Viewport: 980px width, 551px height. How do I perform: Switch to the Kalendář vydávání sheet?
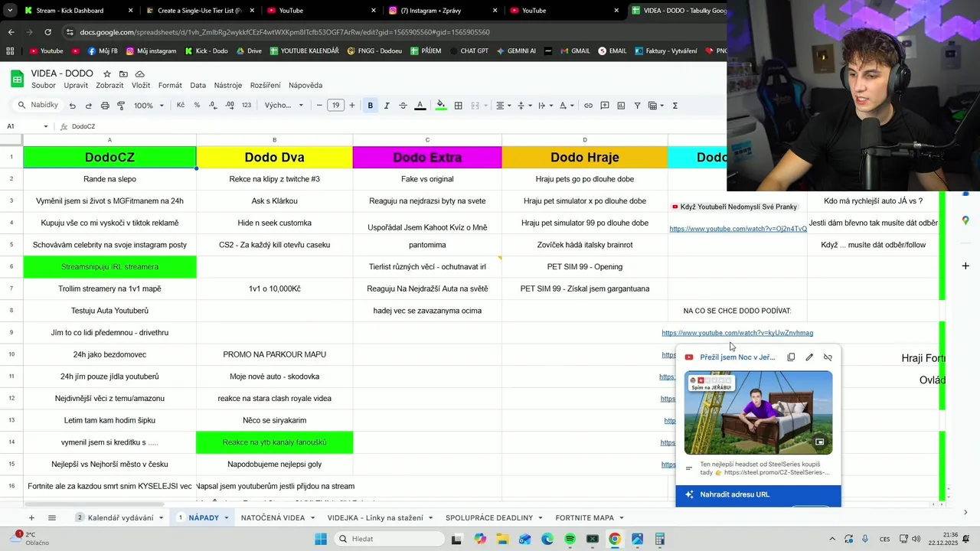coord(120,518)
